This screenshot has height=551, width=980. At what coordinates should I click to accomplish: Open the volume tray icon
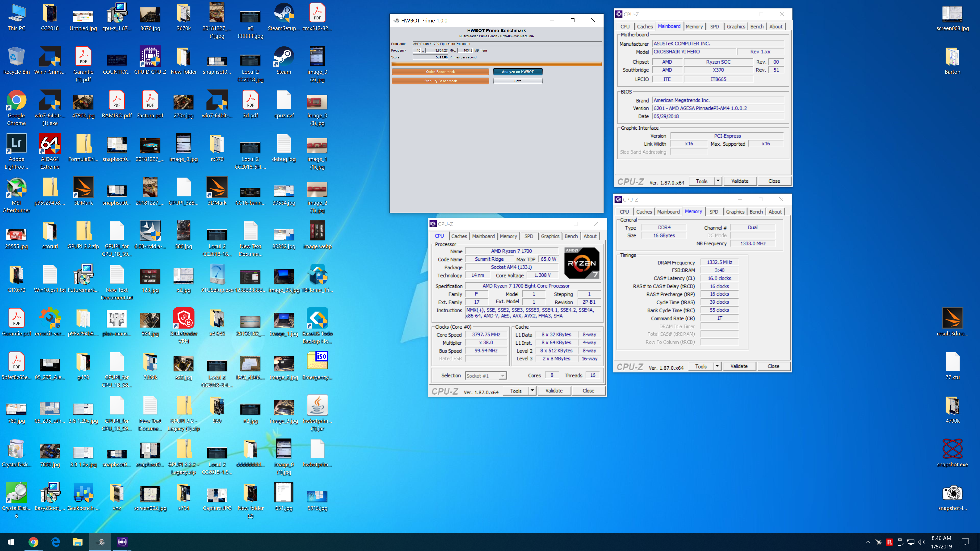[921, 542]
